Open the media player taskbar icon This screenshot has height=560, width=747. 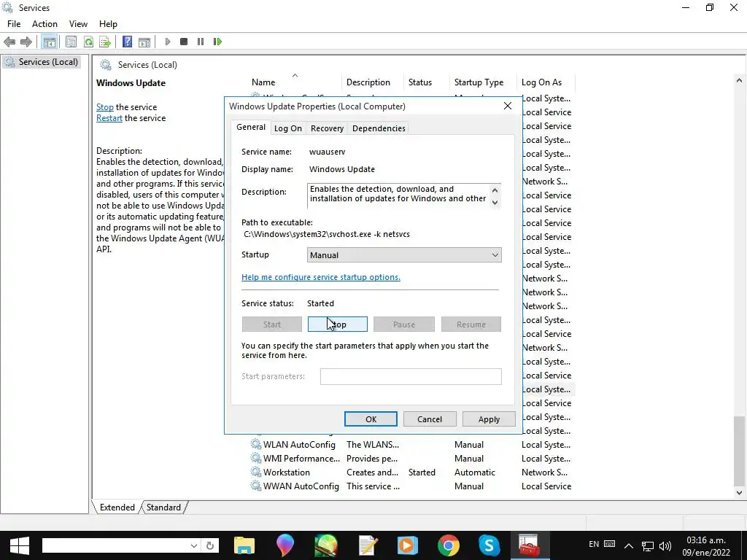408,545
